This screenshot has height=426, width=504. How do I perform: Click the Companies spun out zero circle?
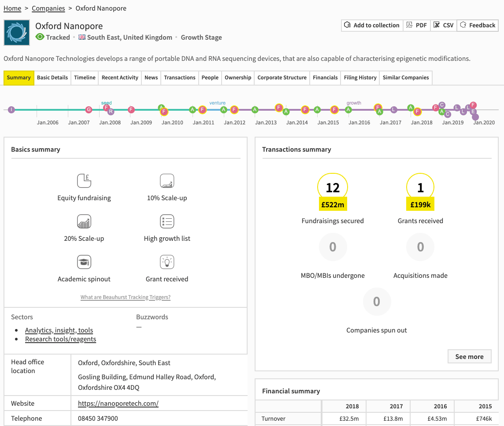[377, 302]
